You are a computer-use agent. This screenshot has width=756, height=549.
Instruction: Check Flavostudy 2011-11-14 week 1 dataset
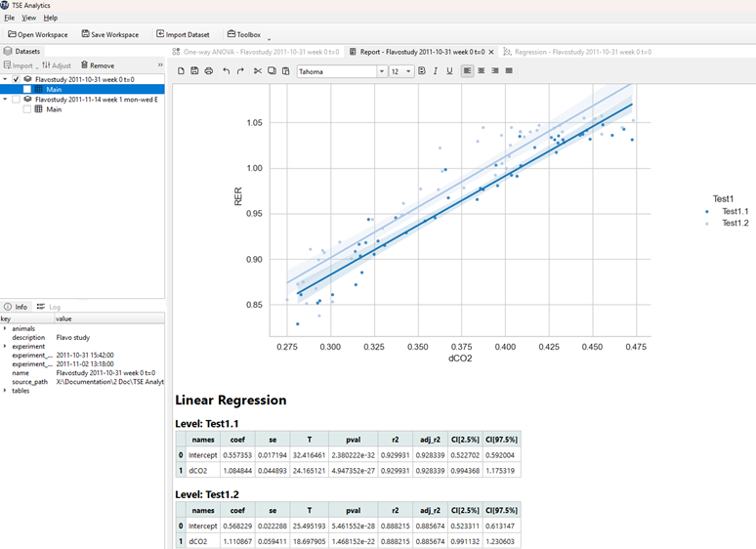point(16,100)
